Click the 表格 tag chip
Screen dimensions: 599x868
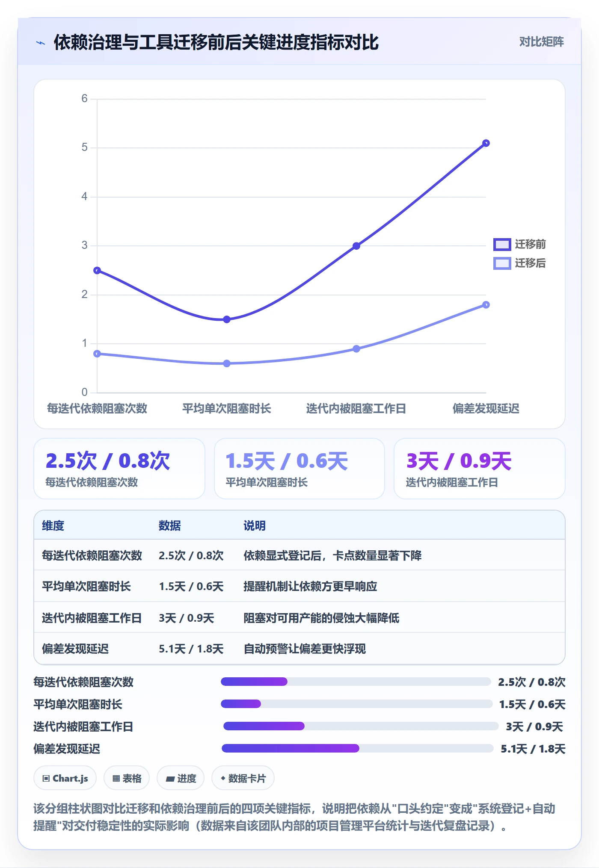tap(127, 778)
